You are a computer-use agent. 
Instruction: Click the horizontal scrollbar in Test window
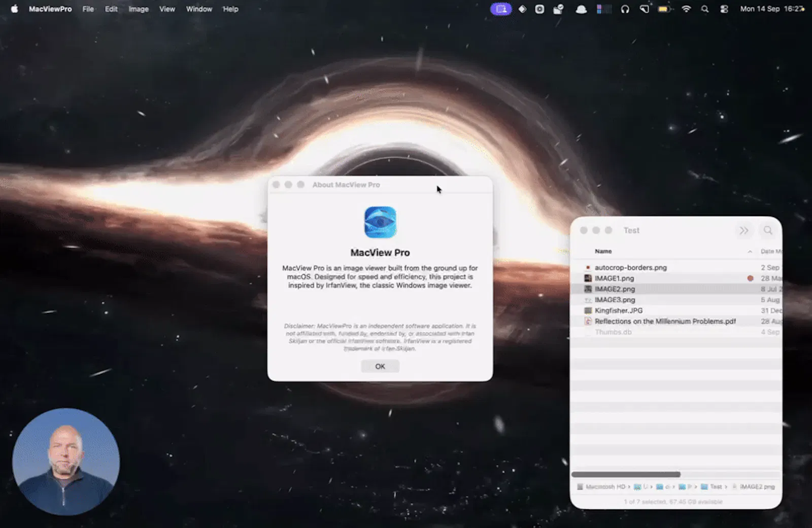626,474
